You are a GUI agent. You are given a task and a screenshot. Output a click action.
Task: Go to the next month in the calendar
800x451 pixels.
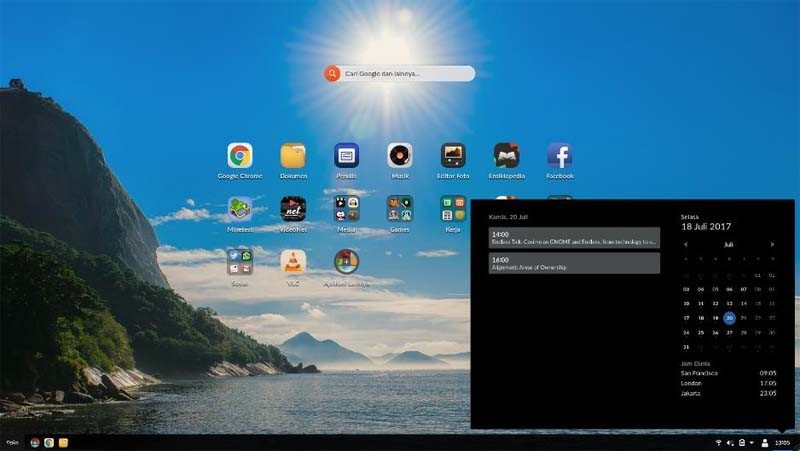coord(772,244)
